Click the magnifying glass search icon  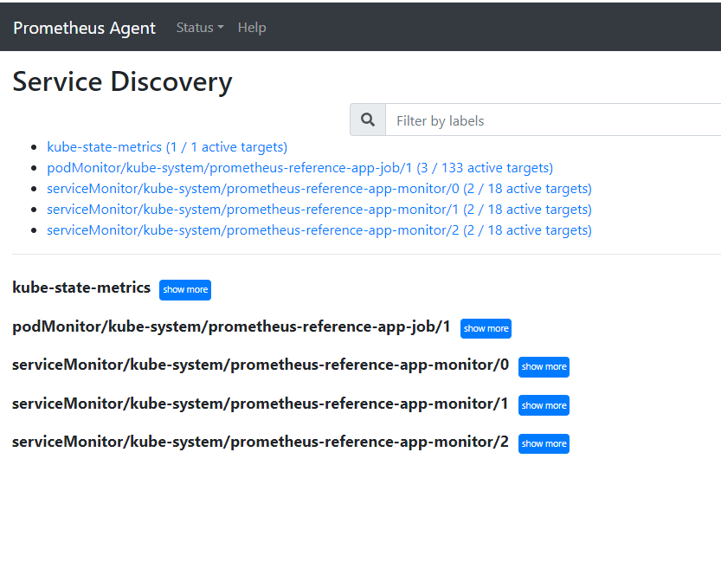368,120
